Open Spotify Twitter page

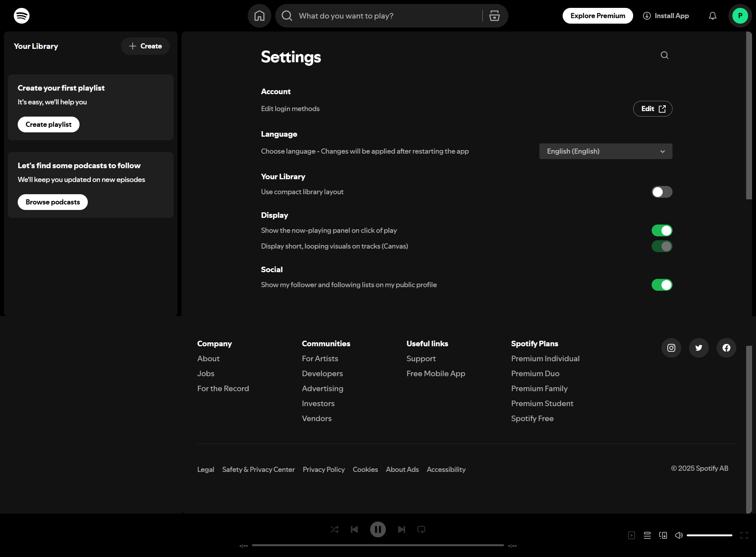[x=699, y=348]
